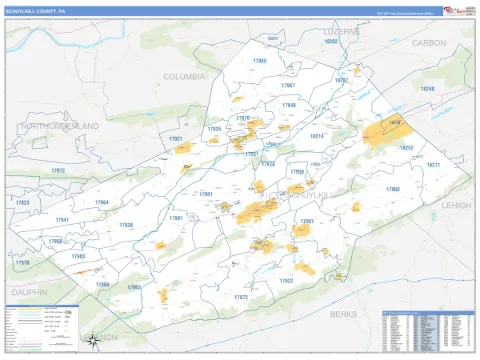
Task: Click the LEBANON county label
Action: (99, 337)
